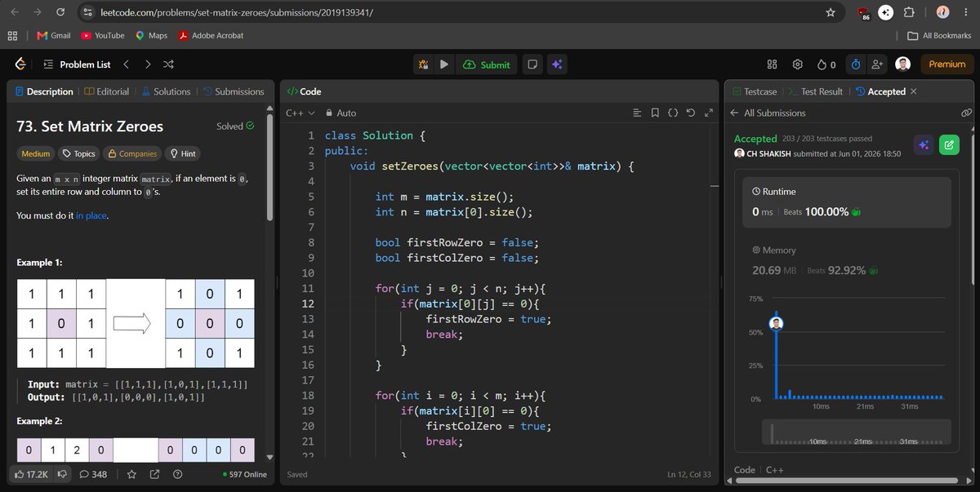Screen dimensions: 980x492
Task: Switch to the Test Result tab
Action: (816, 91)
